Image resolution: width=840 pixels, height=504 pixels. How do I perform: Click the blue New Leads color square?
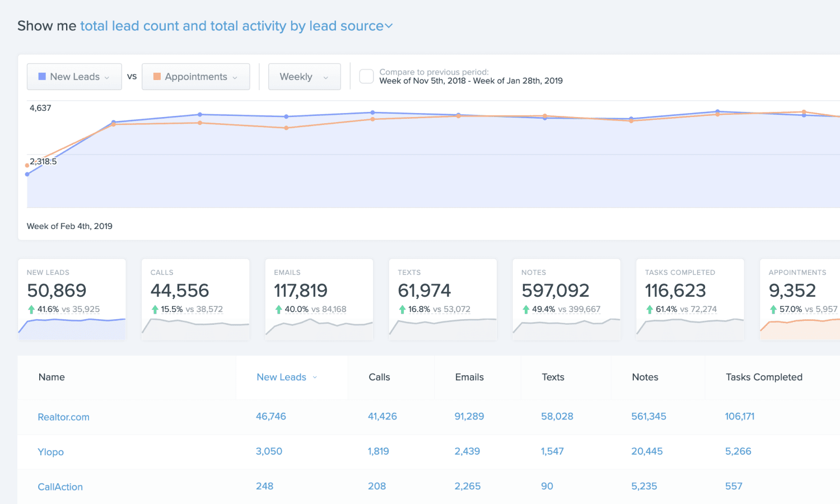click(42, 77)
